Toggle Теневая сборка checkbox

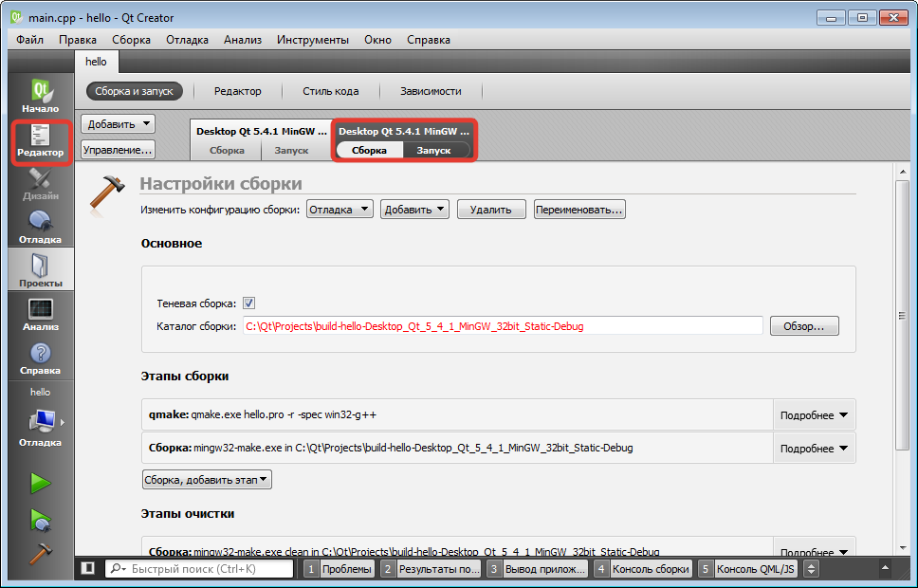248,303
